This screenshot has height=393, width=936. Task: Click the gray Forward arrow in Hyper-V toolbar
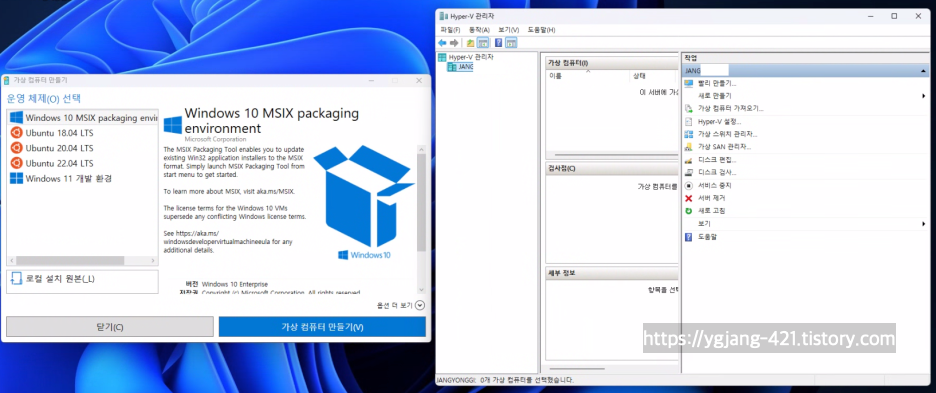454,43
